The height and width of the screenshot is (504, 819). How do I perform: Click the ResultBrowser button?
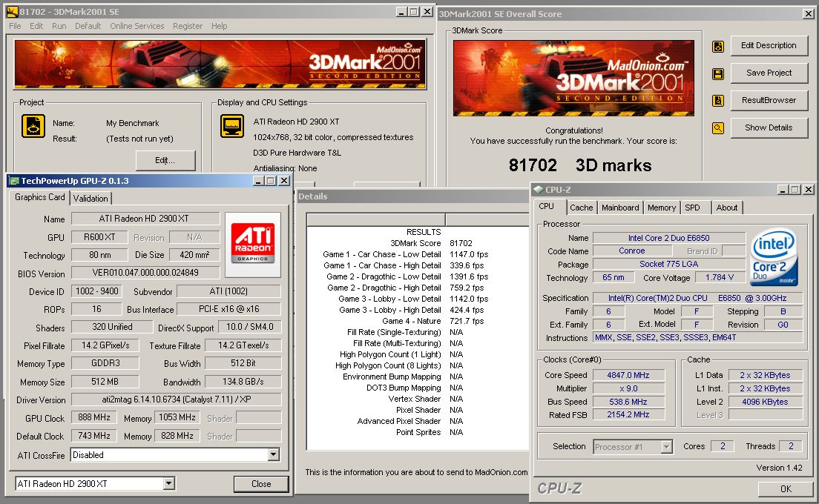pyautogui.click(x=769, y=100)
